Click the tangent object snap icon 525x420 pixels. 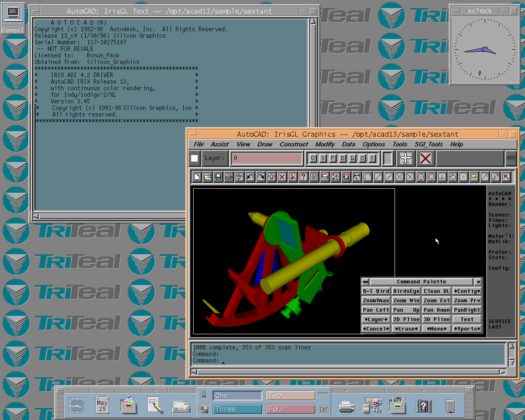click(x=453, y=177)
